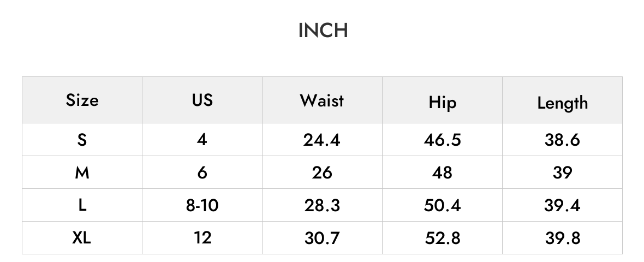Image resolution: width=644 pixels, height=262 pixels.
Task: Click the Waist column header
Action: click(x=322, y=100)
